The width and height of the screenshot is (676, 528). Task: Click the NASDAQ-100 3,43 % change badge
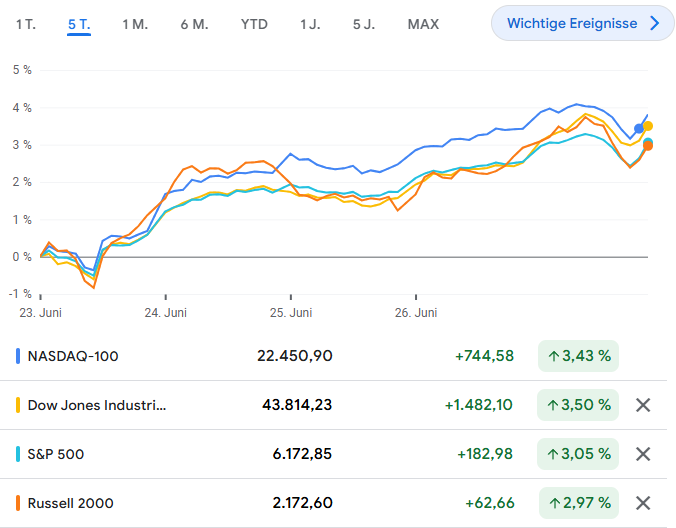point(578,356)
